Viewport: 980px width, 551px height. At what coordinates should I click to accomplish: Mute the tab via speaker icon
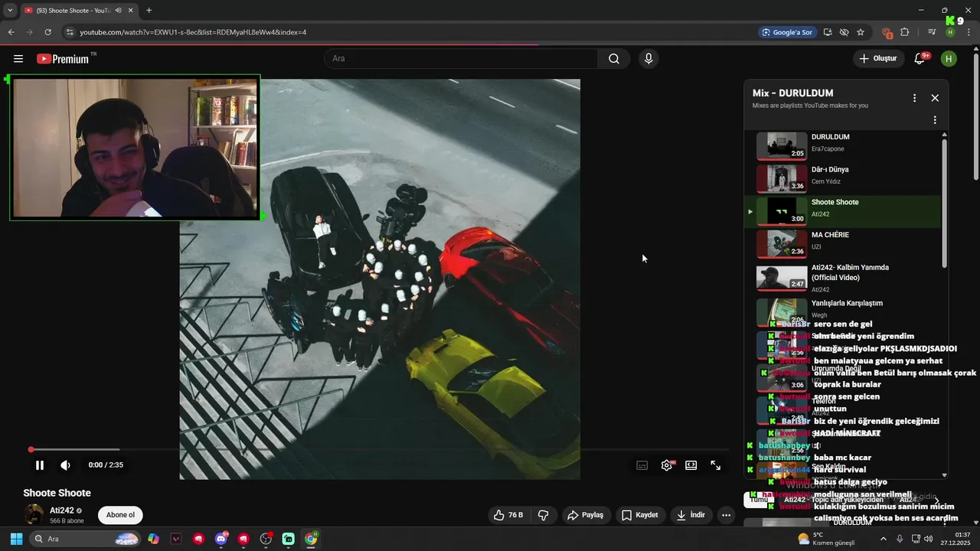point(118,11)
